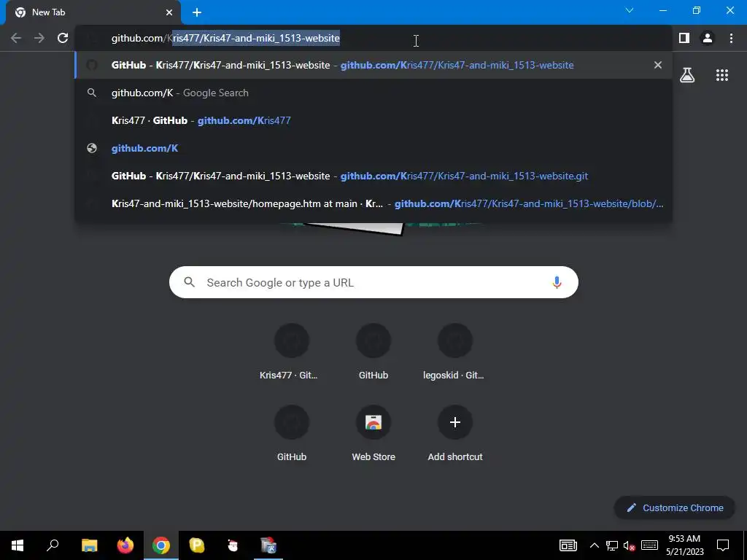Open Chrome three-dot menu
Viewport: 747px width, 560px height.
[x=731, y=38]
